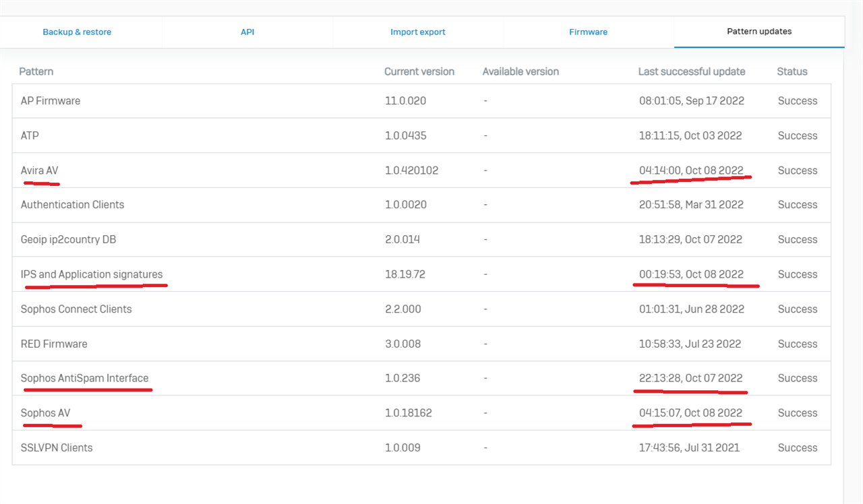863x504 pixels.
Task: Click SSLVPN Clients version 1.0.009
Action: click(x=403, y=447)
